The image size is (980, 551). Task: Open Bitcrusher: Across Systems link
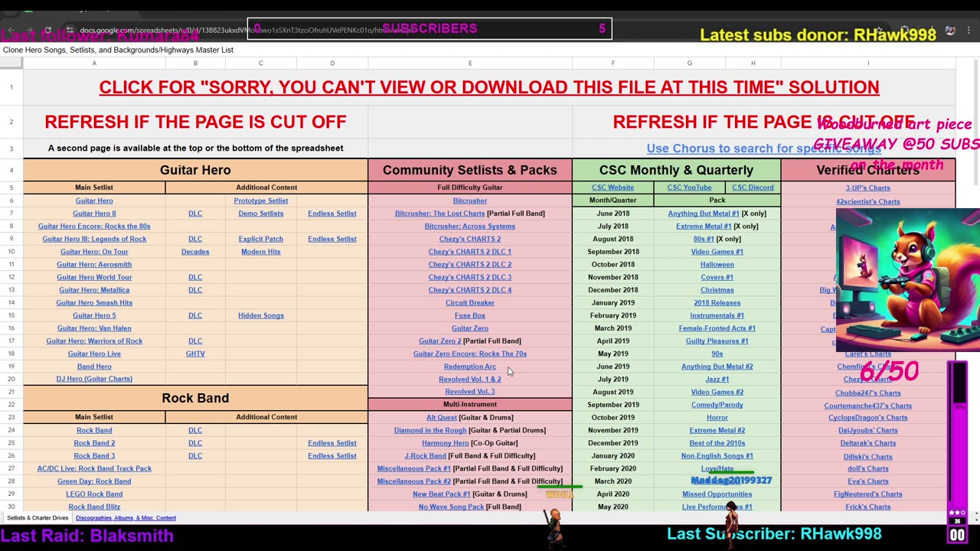(x=470, y=227)
